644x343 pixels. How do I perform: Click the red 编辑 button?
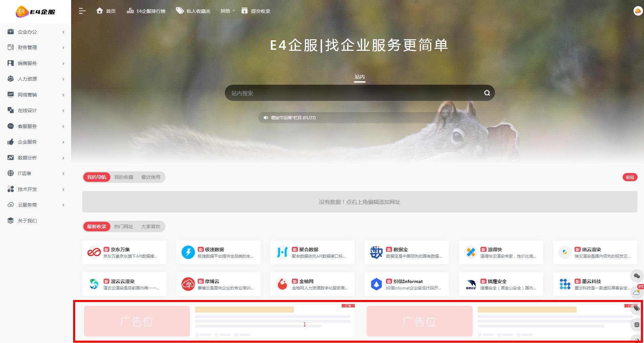pos(630,177)
